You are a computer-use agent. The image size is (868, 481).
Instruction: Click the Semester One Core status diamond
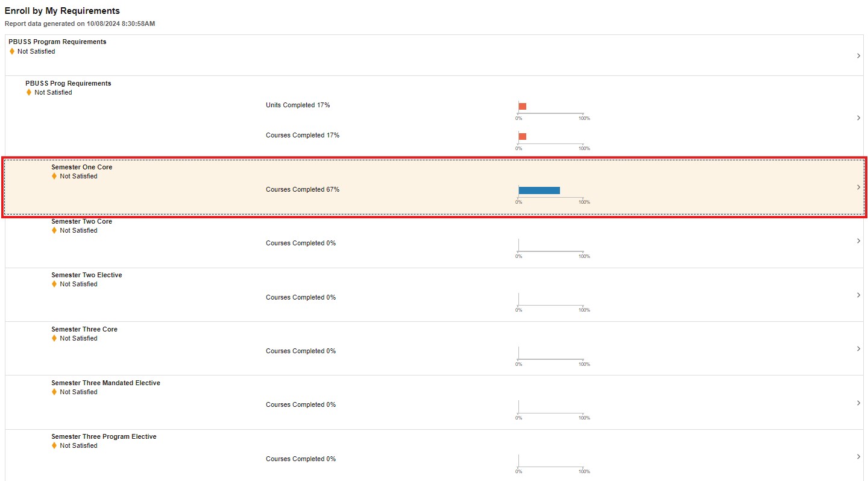pos(54,177)
